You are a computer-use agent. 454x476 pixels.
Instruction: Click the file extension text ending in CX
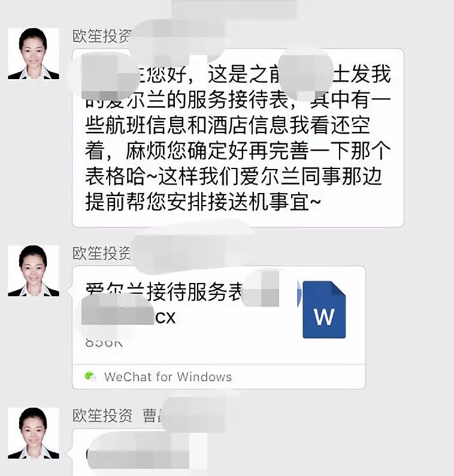tap(165, 318)
